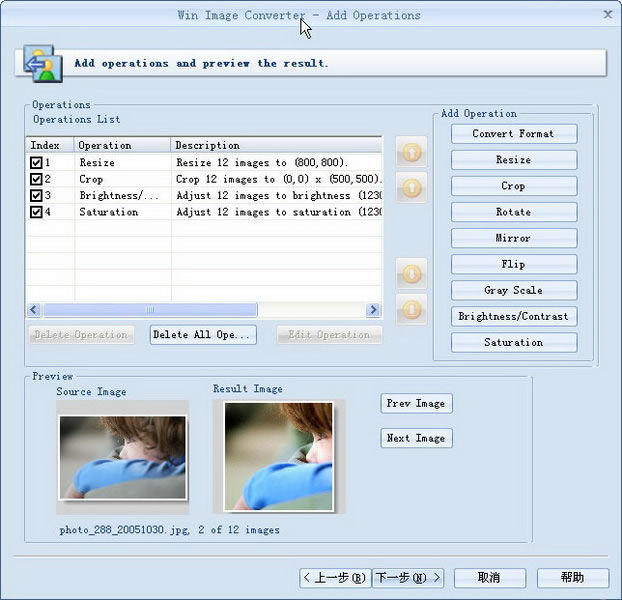
Task: Toggle the Crop operation checkbox
Action: pos(36,179)
